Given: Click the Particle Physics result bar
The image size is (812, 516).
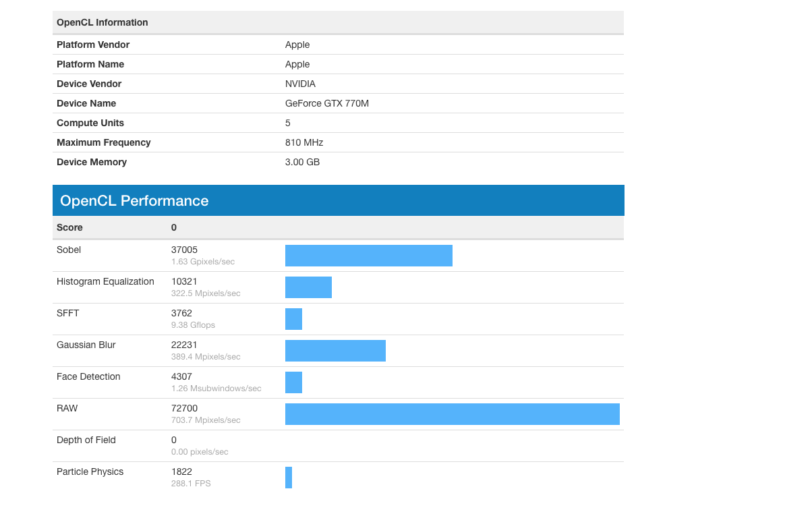Looking at the screenshot, I should click(x=289, y=478).
